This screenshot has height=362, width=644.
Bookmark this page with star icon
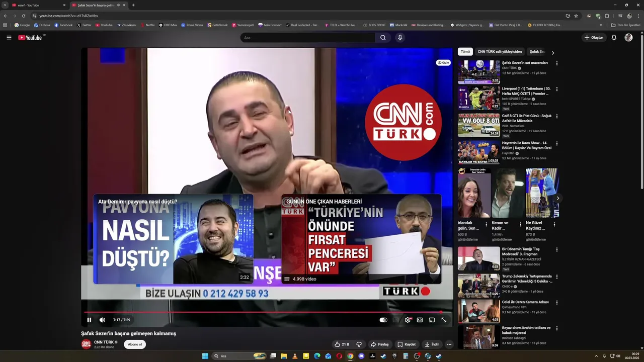(576, 16)
